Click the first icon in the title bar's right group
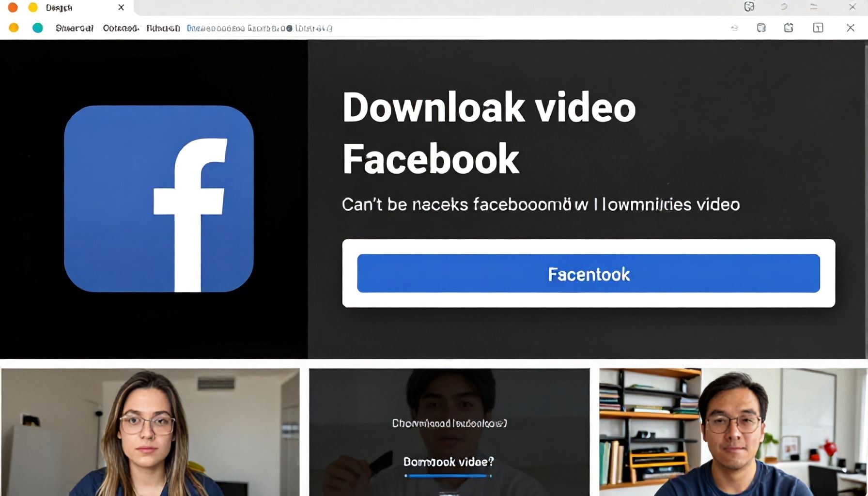The width and height of the screenshot is (868, 496). (x=749, y=7)
